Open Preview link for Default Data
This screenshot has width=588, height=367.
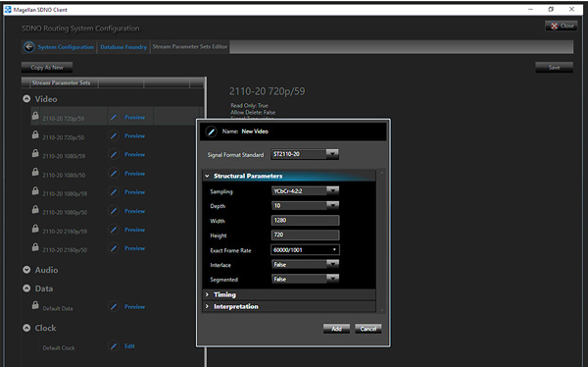pyautogui.click(x=134, y=306)
